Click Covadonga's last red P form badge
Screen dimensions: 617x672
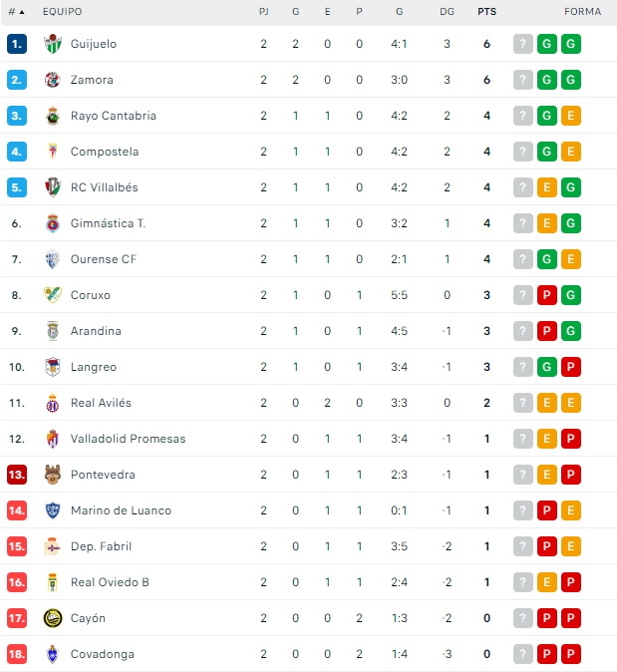click(571, 654)
